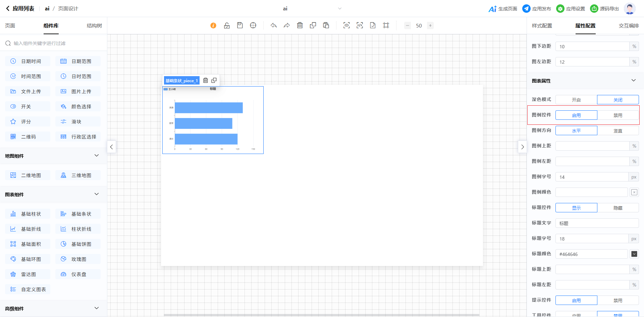
Task: Disable the 图例控件 legend control
Action: 618,115
